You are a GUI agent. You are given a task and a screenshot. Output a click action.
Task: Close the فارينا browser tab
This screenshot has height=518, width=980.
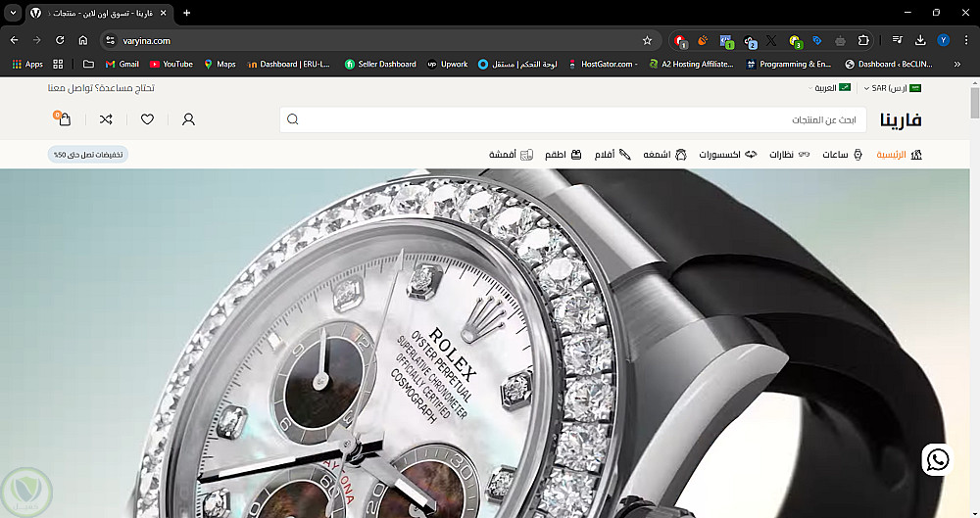point(163,13)
